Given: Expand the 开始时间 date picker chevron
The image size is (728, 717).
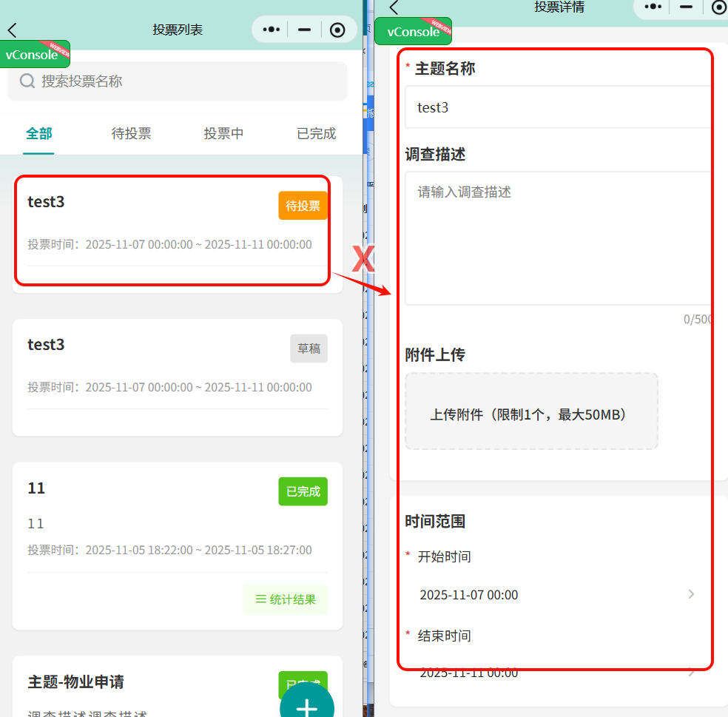Looking at the screenshot, I should [691, 594].
